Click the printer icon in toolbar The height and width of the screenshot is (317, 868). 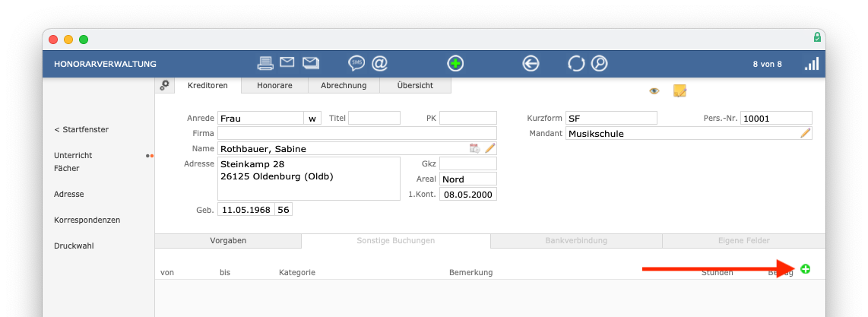click(x=266, y=64)
